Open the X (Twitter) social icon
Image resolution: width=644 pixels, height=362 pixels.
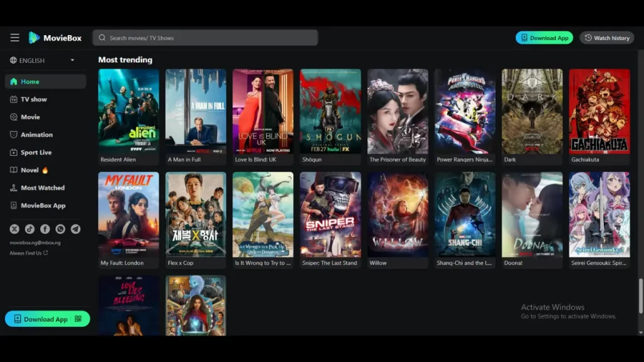click(x=14, y=229)
